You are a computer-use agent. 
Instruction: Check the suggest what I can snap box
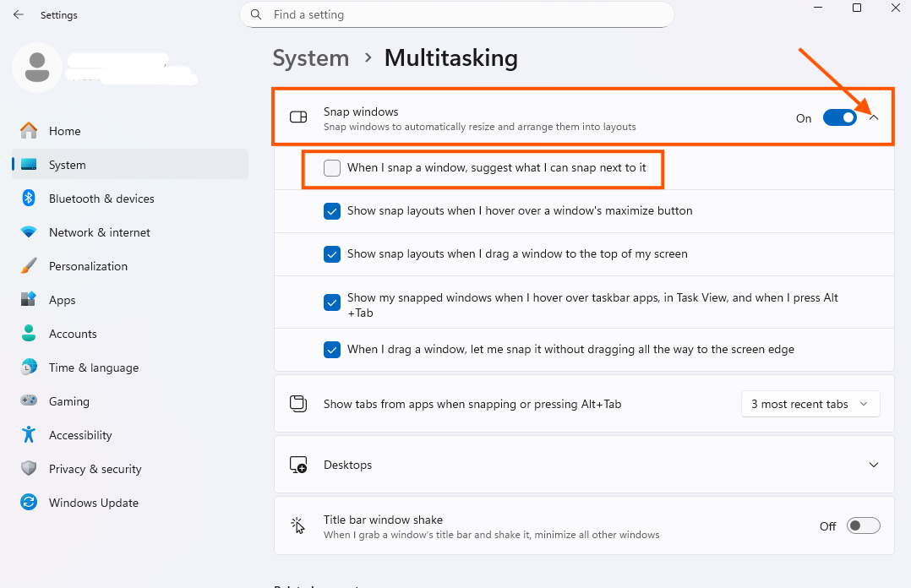click(x=332, y=168)
